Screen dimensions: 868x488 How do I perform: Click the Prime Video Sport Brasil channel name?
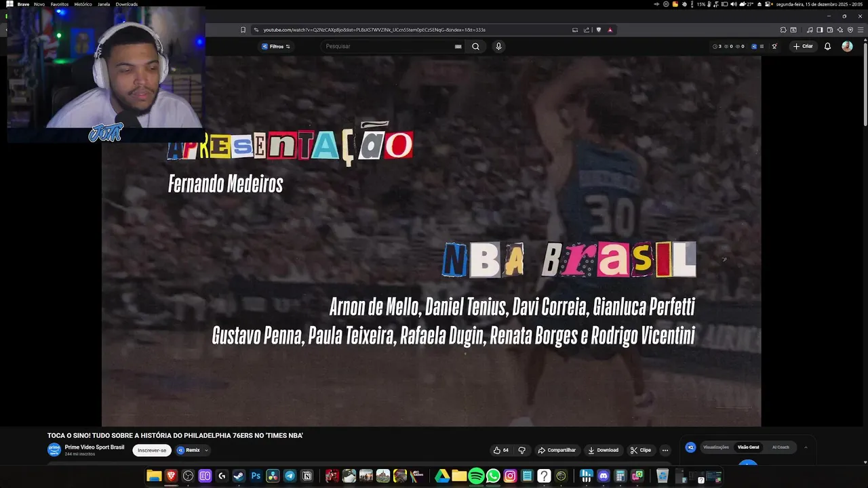click(94, 447)
